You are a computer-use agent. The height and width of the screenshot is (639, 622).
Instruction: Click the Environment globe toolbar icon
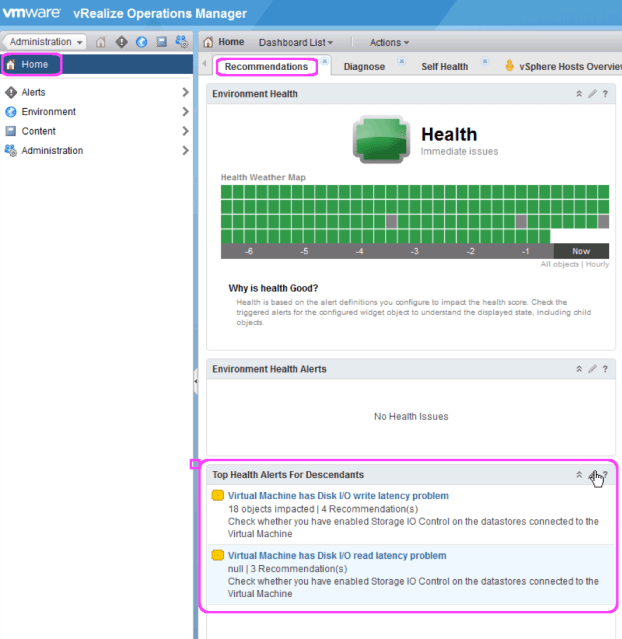pyautogui.click(x=141, y=42)
